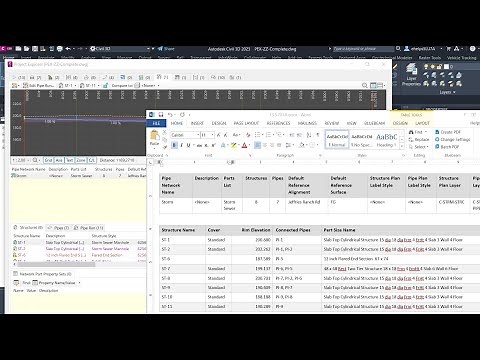
Task: Click the Clear Formatting icon
Action: [x=248, y=135]
